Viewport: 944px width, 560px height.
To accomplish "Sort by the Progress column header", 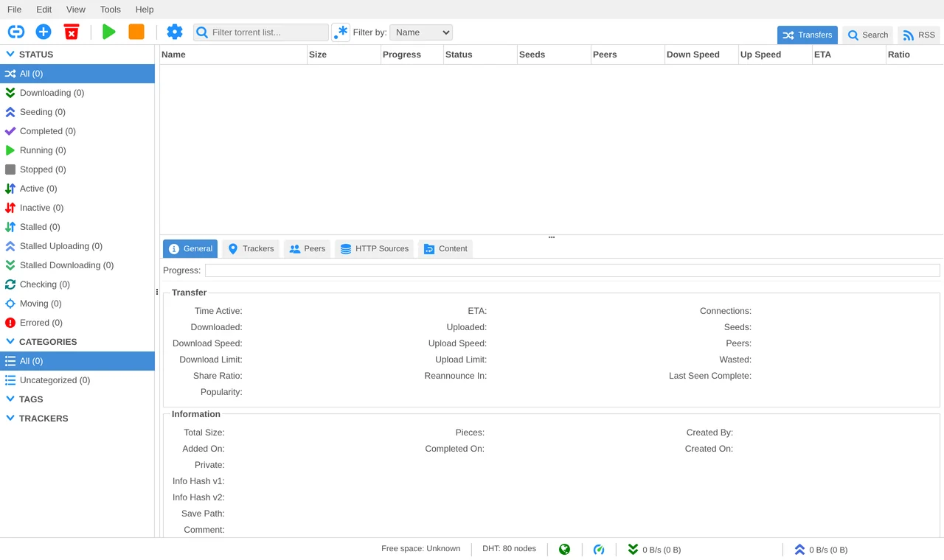I will coord(412,55).
